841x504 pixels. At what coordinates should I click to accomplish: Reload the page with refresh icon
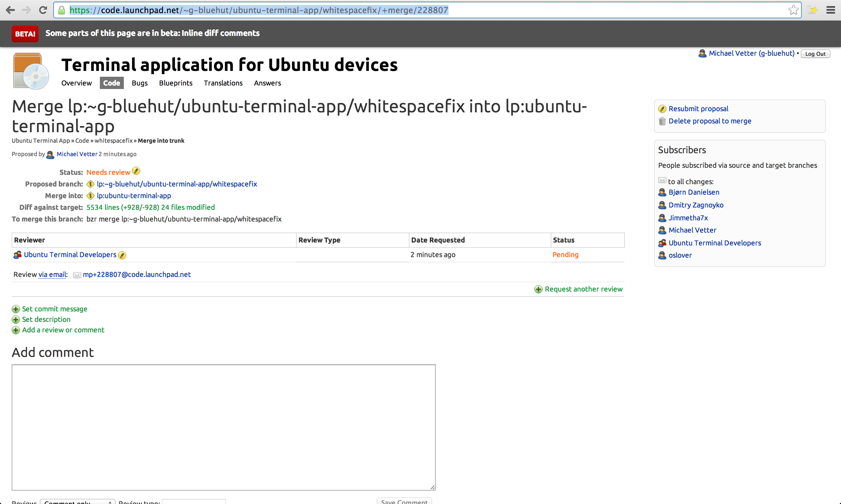click(x=43, y=10)
